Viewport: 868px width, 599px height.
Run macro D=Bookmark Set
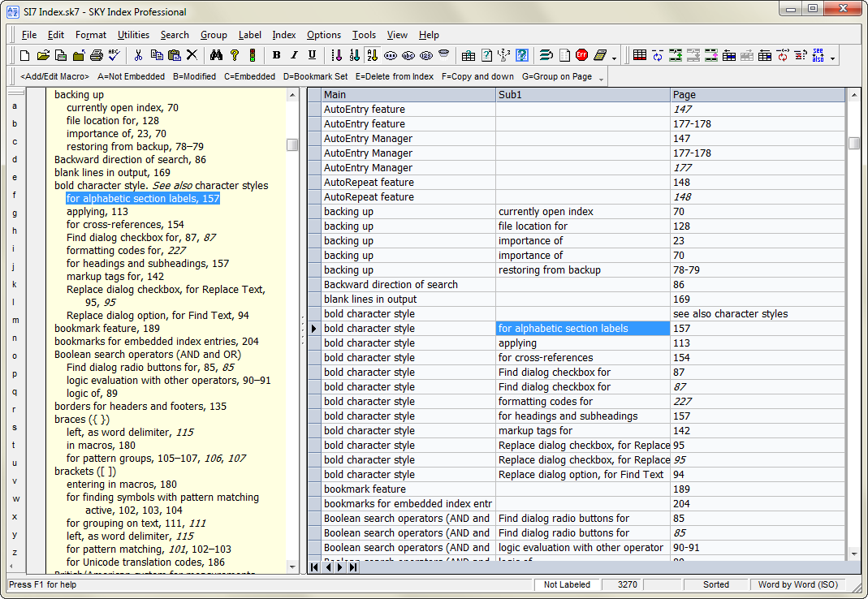(316, 76)
